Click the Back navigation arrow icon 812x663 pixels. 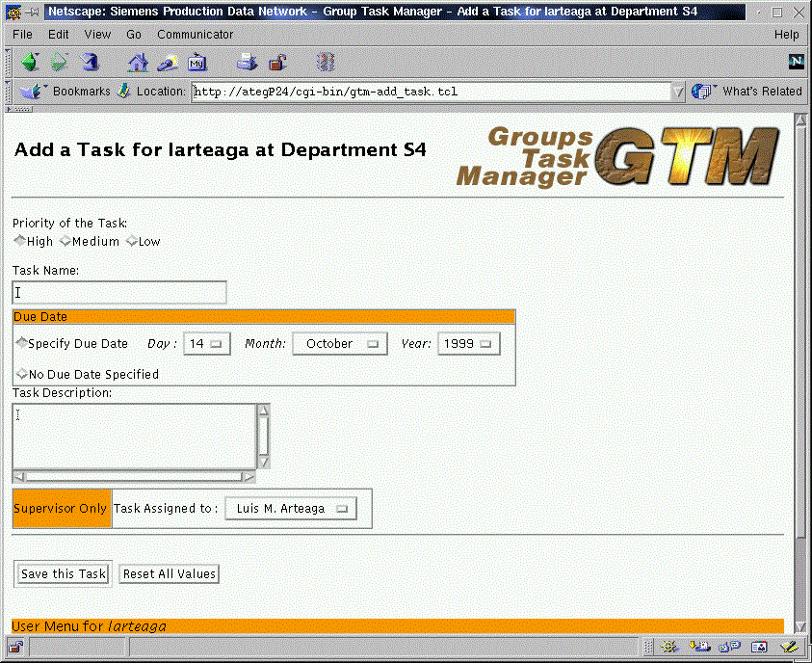[30, 62]
